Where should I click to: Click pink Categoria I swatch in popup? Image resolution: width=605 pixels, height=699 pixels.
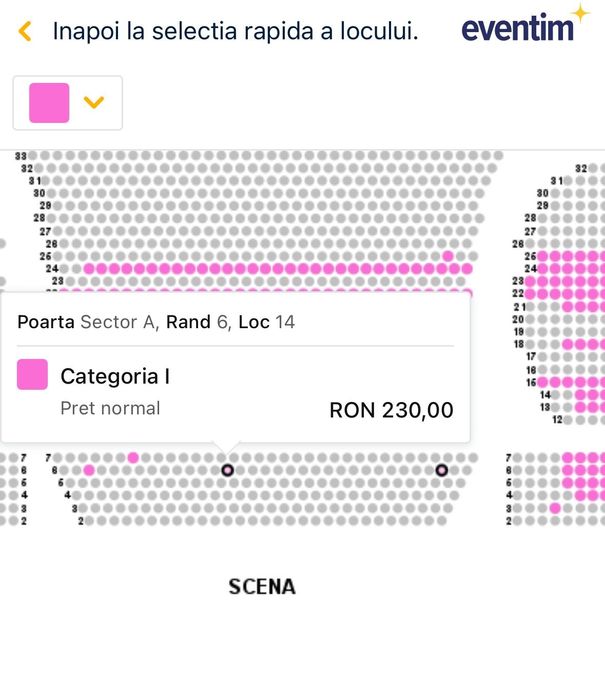pyautogui.click(x=33, y=376)
